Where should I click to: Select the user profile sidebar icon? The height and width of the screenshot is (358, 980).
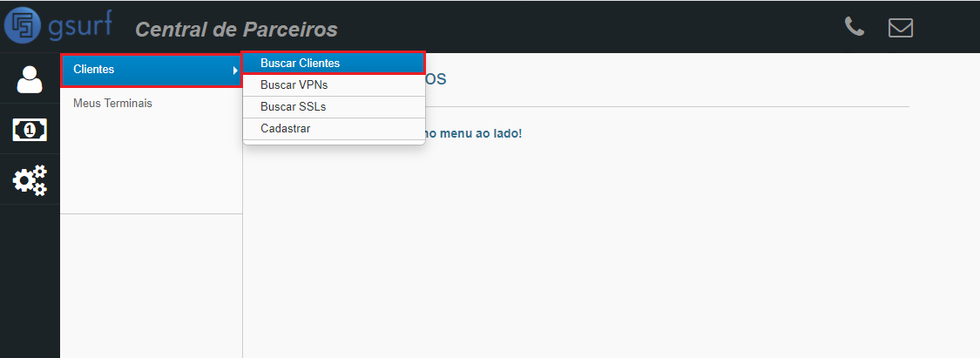30,78
